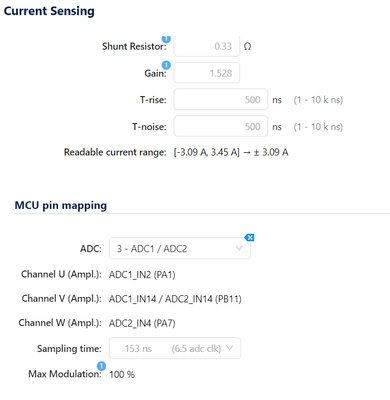Open the Sampling time dropdown
The width and height of the screenshot is (390, 400).
point(175,348)
